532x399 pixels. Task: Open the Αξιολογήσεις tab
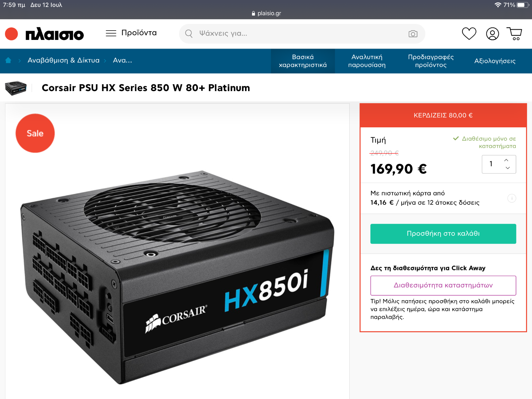click(x=495, y=61)
